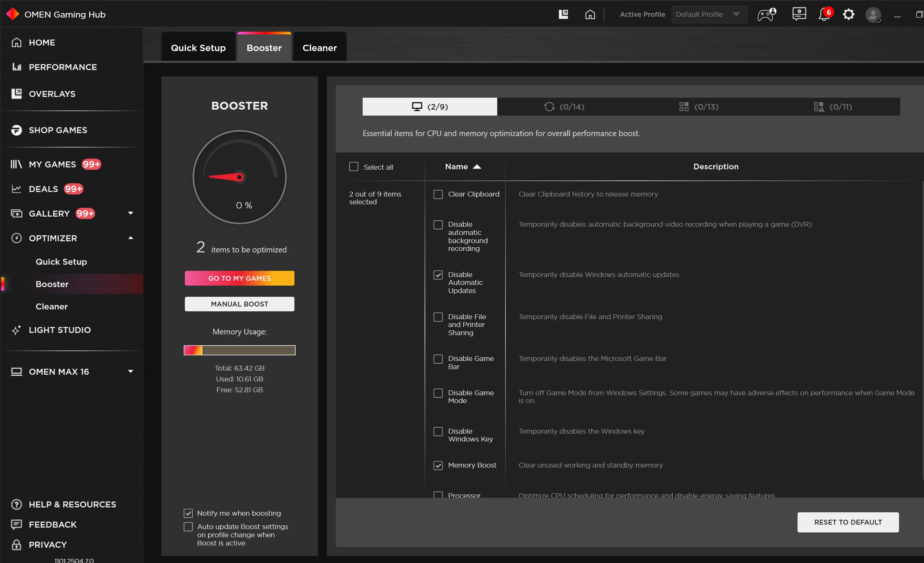Screen dimensions: 924x563
Task: Expand the Gallery sidebar section
Action: (130, 213)
